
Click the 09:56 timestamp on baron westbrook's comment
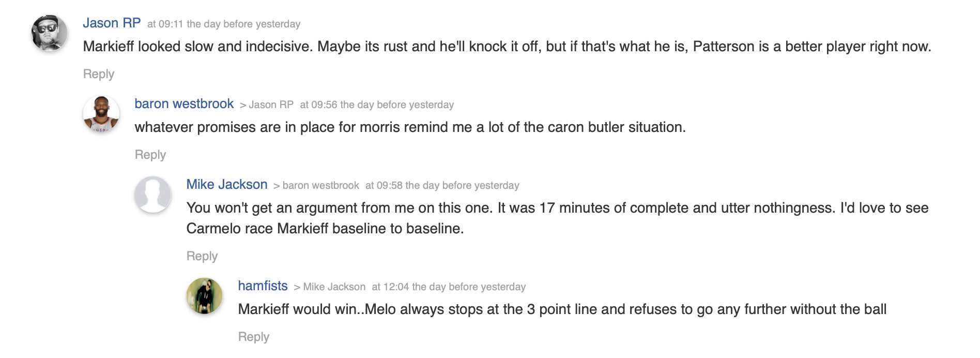pyautogui.click(x=377, y=105)
